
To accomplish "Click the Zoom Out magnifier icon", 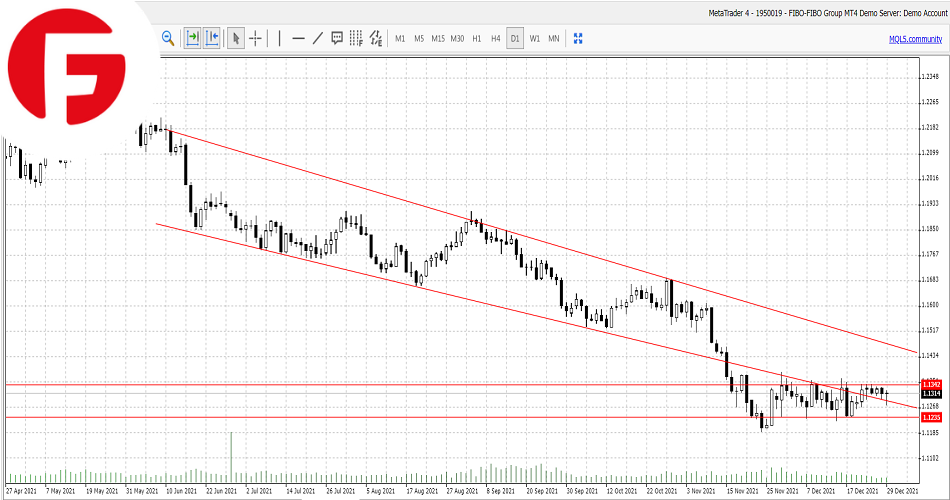I will point(168,38).
